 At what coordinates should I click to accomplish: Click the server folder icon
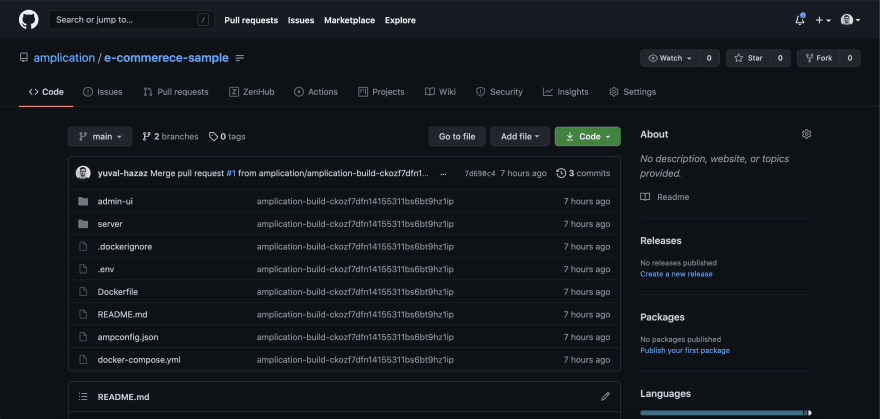(x=83, y=224)
